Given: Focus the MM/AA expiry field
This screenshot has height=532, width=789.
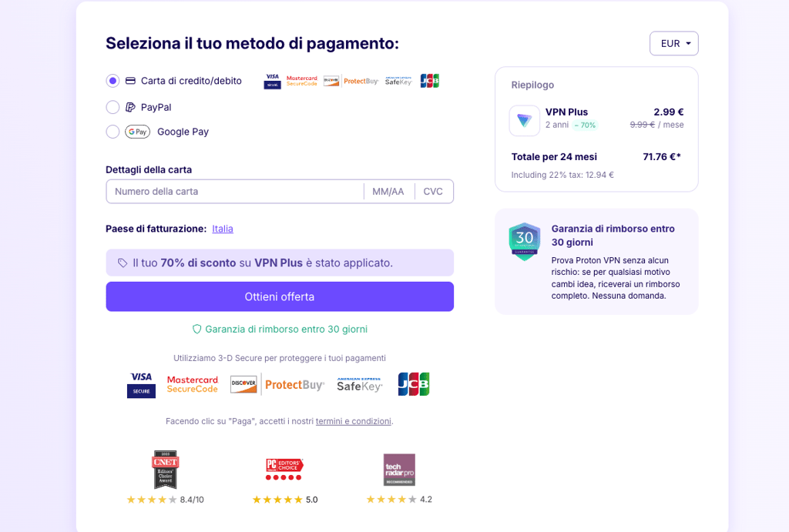Looking at the screenshot, I should coord(388,192).
